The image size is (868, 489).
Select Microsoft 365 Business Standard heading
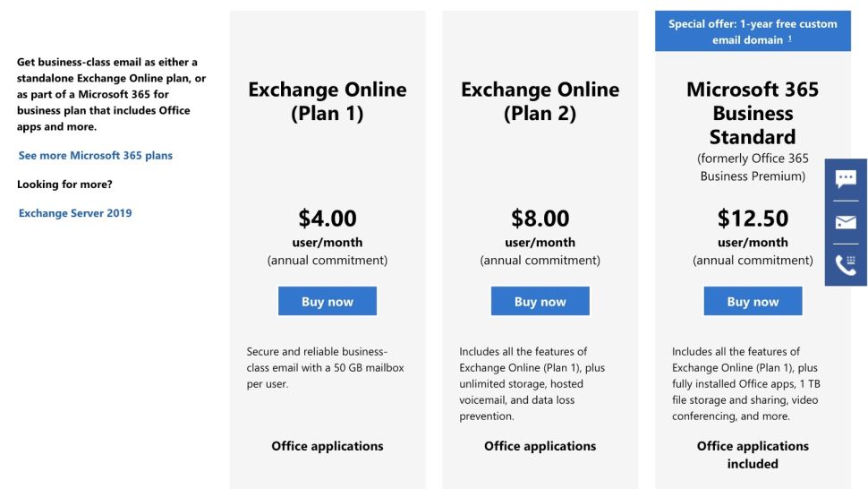(x=753, y=113)
